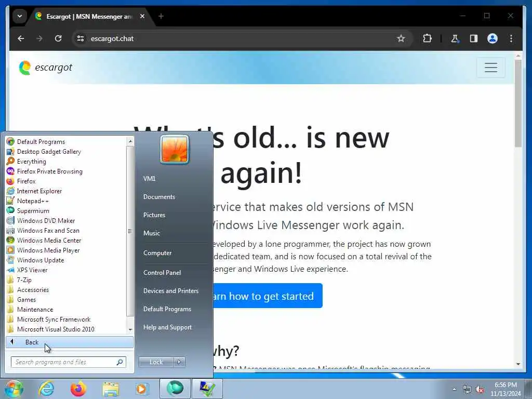Select the Escargot | MSN Messenger tab
532x399 pixels.
(90, 16)
